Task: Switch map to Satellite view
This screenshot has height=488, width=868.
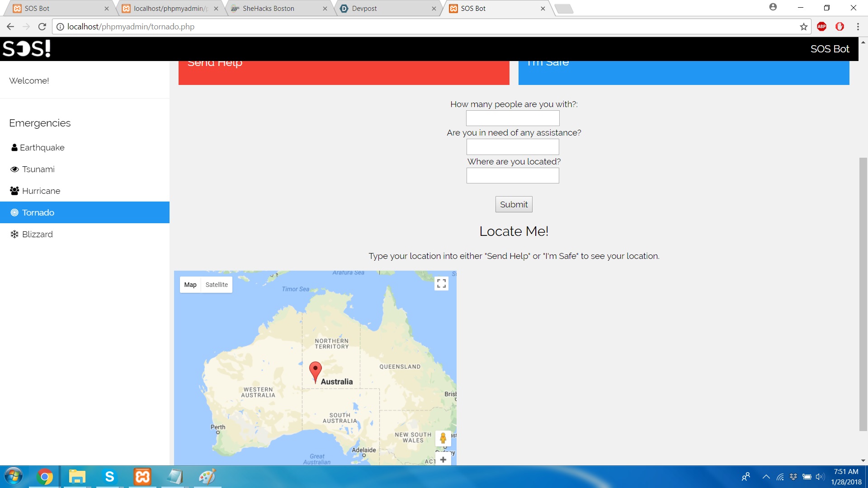Action: (x=217, y=285)
